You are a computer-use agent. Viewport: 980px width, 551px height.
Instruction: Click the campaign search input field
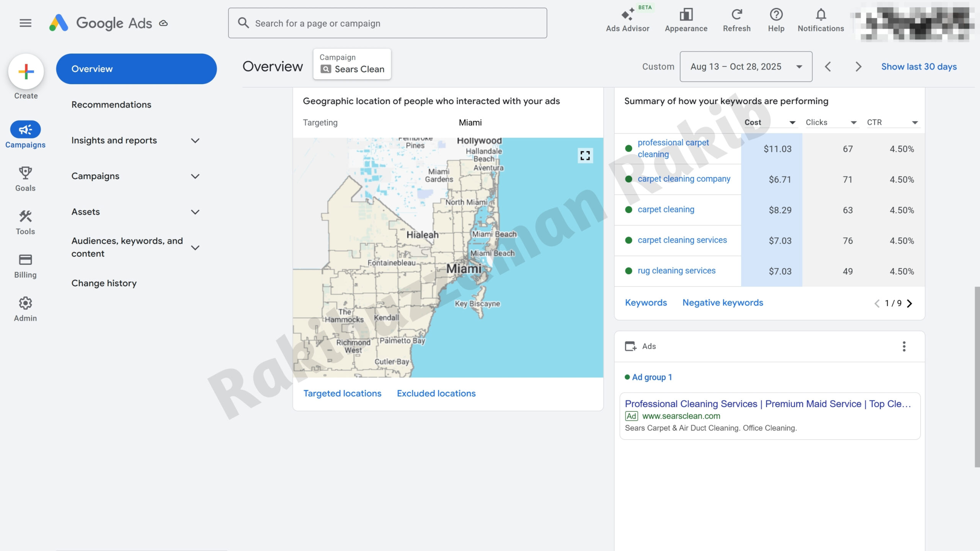tap(387, 23)
